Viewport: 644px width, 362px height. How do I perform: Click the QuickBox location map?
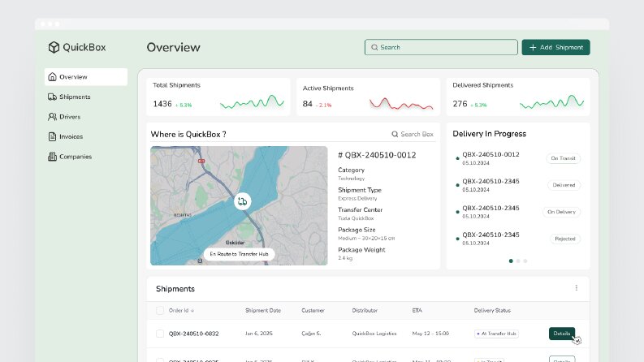point(239,205)
